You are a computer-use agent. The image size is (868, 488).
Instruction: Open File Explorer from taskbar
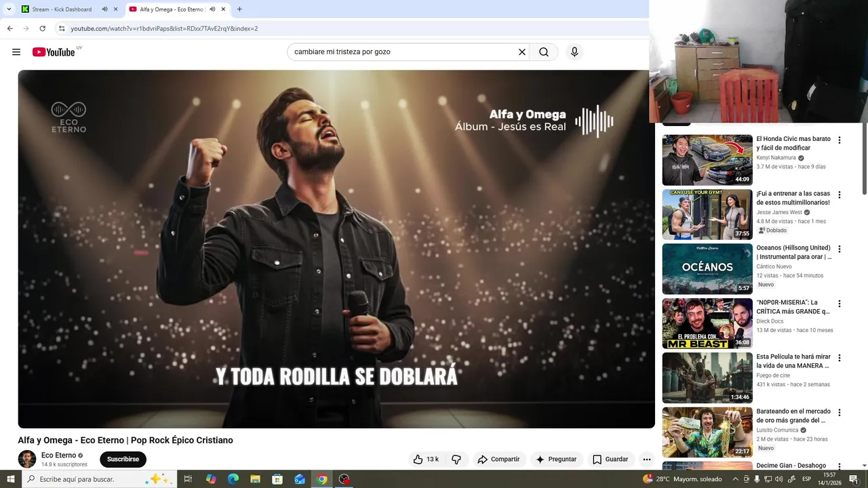coord(255,479)
